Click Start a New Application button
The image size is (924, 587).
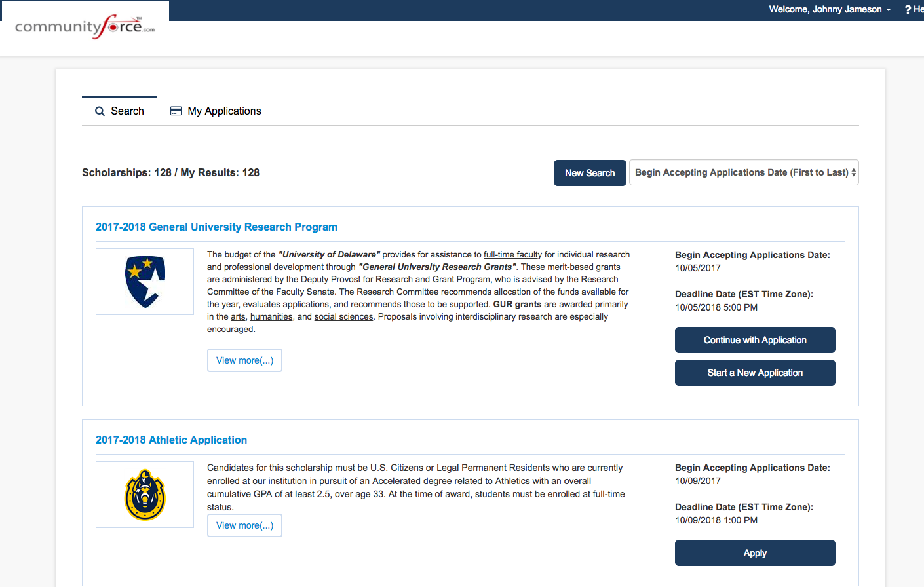click(755, 373)
